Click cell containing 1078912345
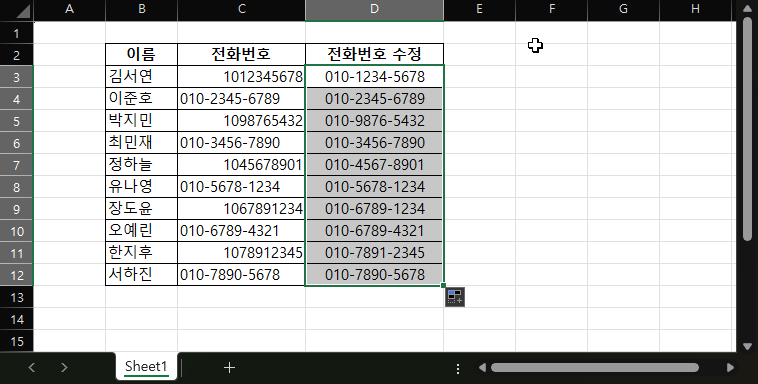This screenshot has height=384, width=758. click(242, 252)
